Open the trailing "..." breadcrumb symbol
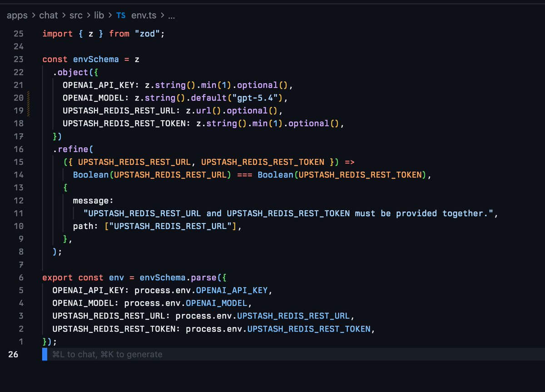This screenshot has height=392, width=545. (x=172, y=15)
